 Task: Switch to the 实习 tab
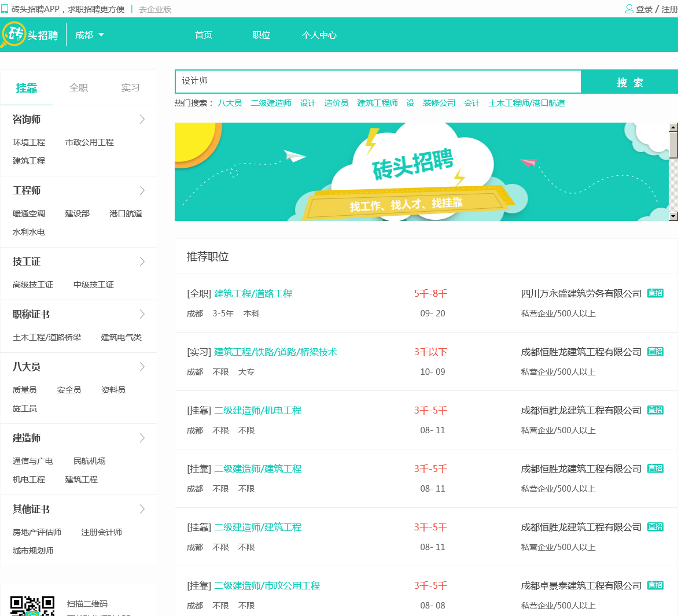[130, 88]
